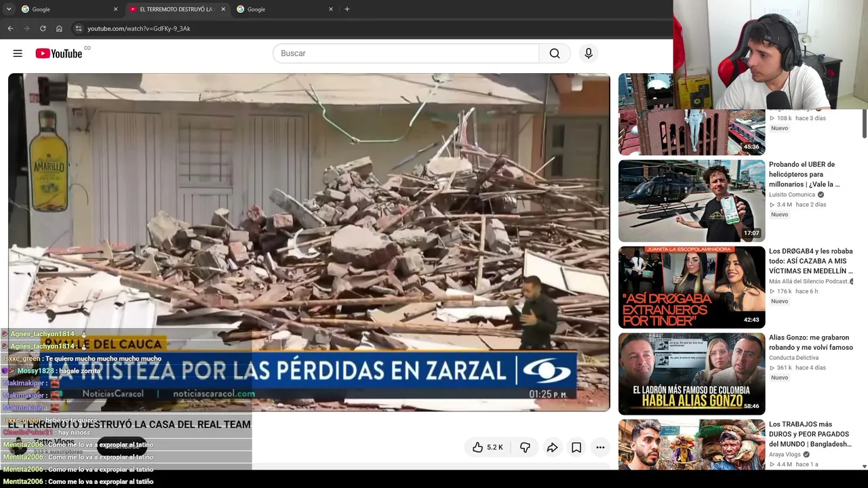The width and height of the screenshot is (868, 488).
Task: Dislike the video with the thumbs-down icon
Action: click(x=525, y=447)
